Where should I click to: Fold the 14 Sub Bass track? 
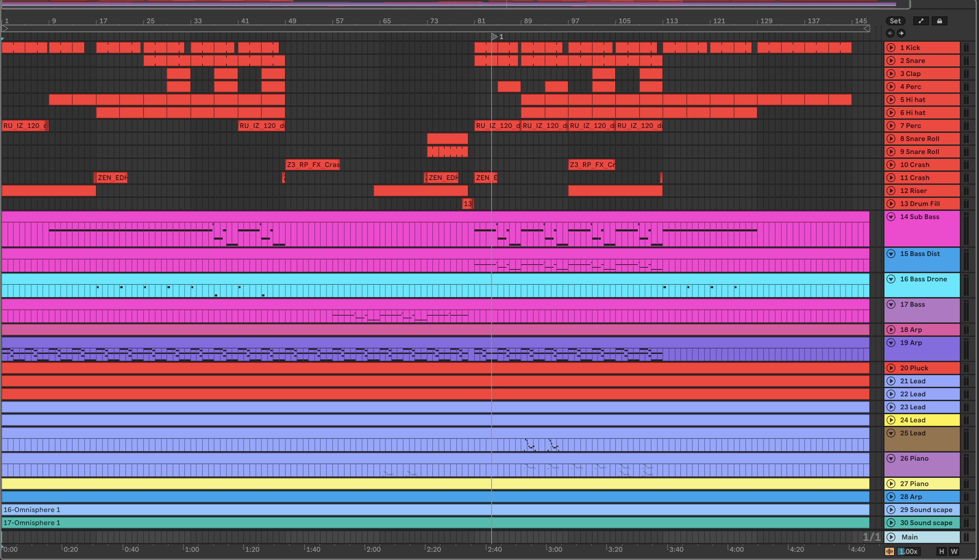click(891, 217)
